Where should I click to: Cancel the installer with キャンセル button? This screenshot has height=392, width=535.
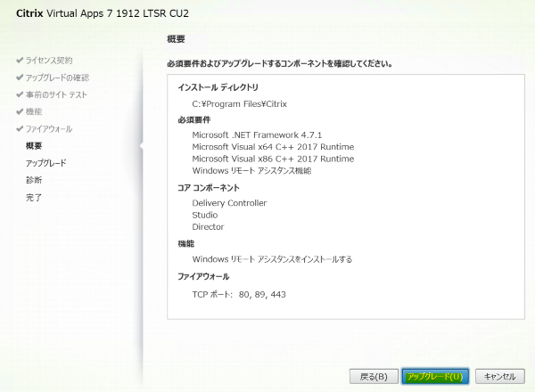(500, 376)
